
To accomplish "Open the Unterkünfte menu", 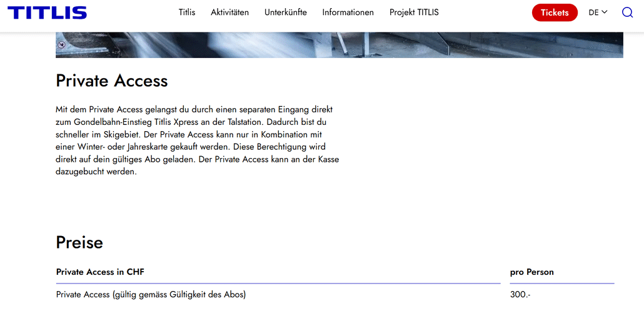I will [x=286, y=12].
